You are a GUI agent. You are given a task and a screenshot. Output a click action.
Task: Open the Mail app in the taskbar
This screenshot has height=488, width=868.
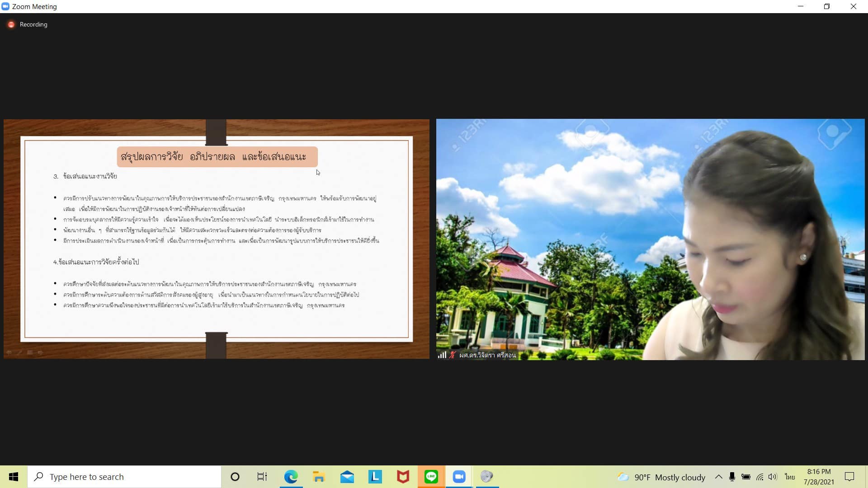[x=347, y=477]
